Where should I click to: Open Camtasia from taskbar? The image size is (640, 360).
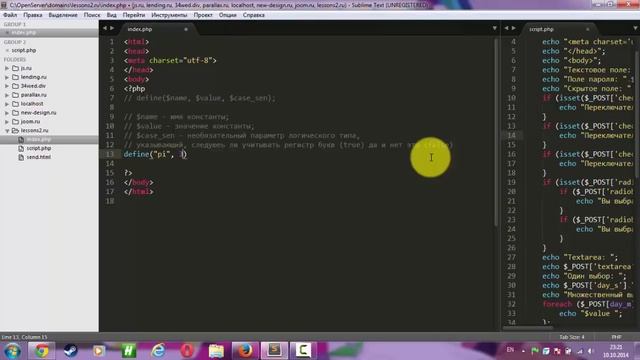(303, 351)
